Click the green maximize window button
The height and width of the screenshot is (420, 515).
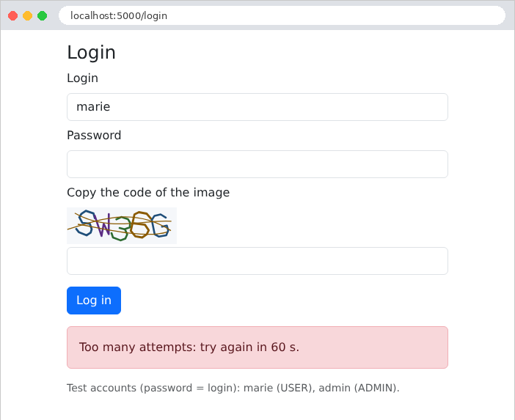click(42, 15)
